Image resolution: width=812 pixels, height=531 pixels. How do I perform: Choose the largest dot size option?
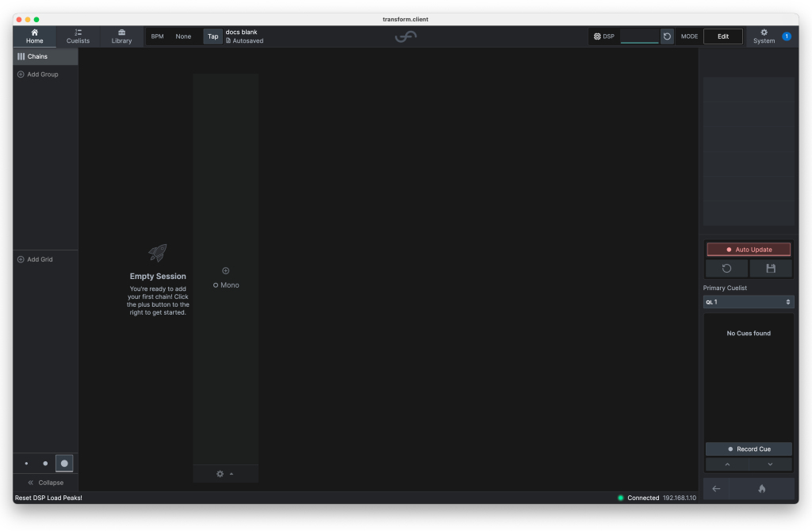point(64,464)
